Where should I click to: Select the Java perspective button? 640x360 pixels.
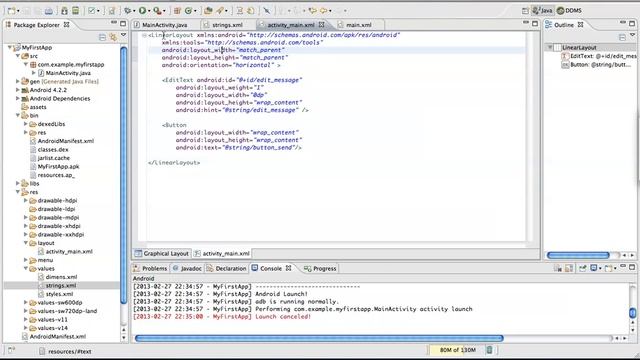pos(542,11)
